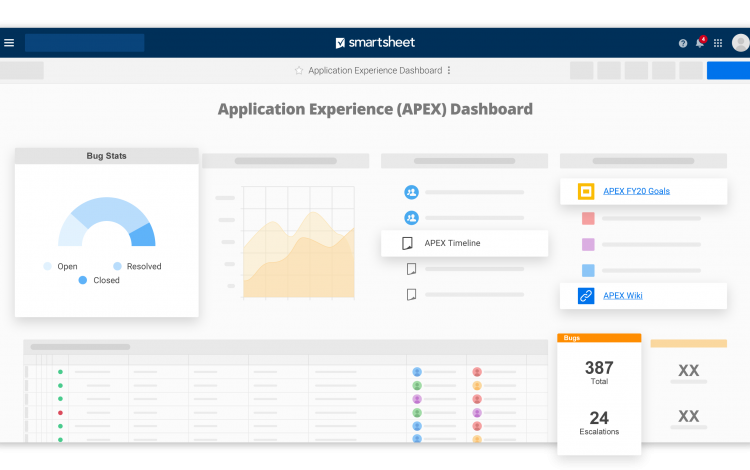Click the Closed legend color swatch
This screenshot has height=470, width=750.
(83, 281)
